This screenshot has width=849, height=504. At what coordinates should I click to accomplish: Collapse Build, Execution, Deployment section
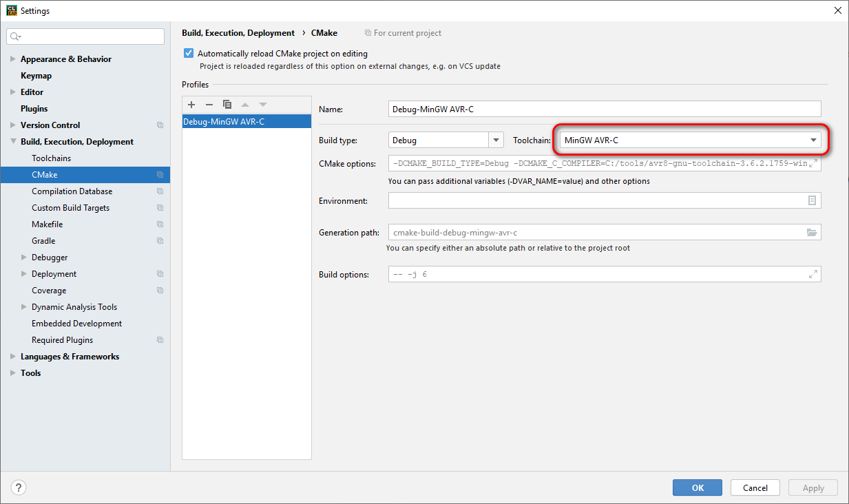(x=13, y=142)
